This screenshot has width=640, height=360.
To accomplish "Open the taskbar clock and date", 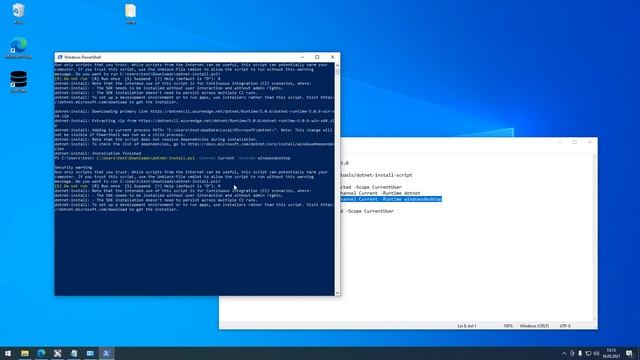I will [611, 353].
